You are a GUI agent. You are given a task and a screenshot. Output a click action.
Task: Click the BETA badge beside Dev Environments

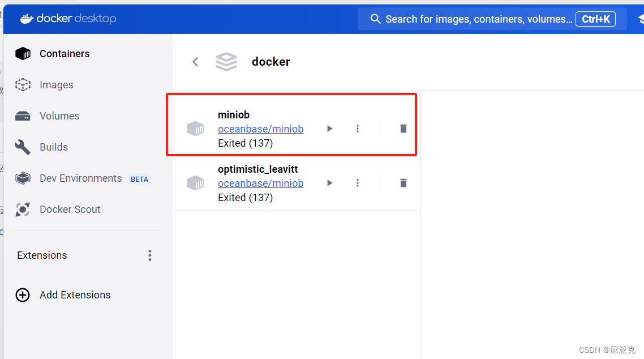pos(140,179)
